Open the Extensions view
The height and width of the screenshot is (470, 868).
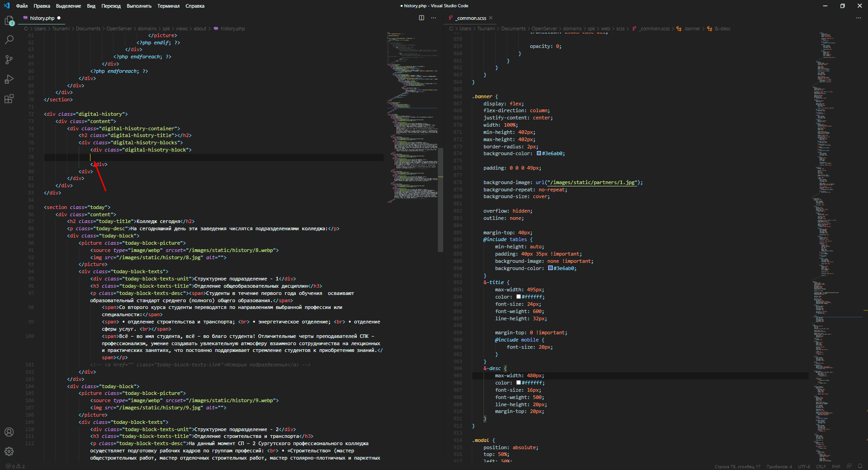(9, 99)
